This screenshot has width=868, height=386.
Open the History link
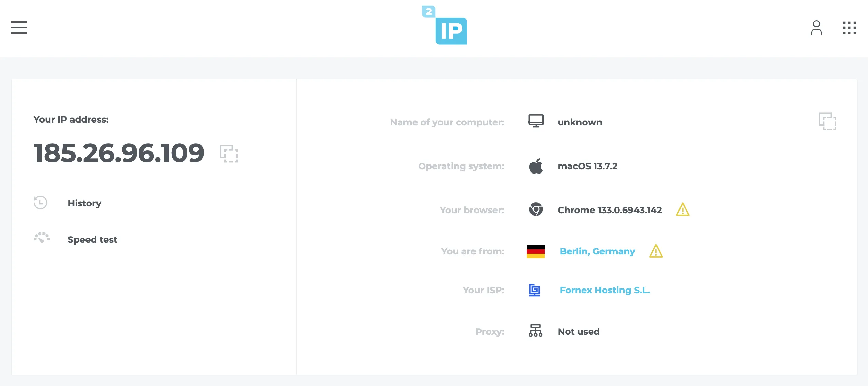84,203
